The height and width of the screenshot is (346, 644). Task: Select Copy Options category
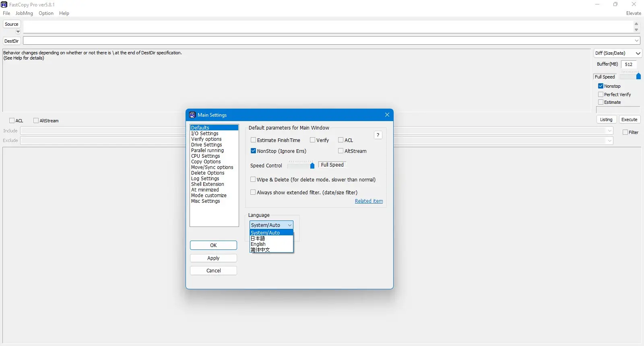214,162
